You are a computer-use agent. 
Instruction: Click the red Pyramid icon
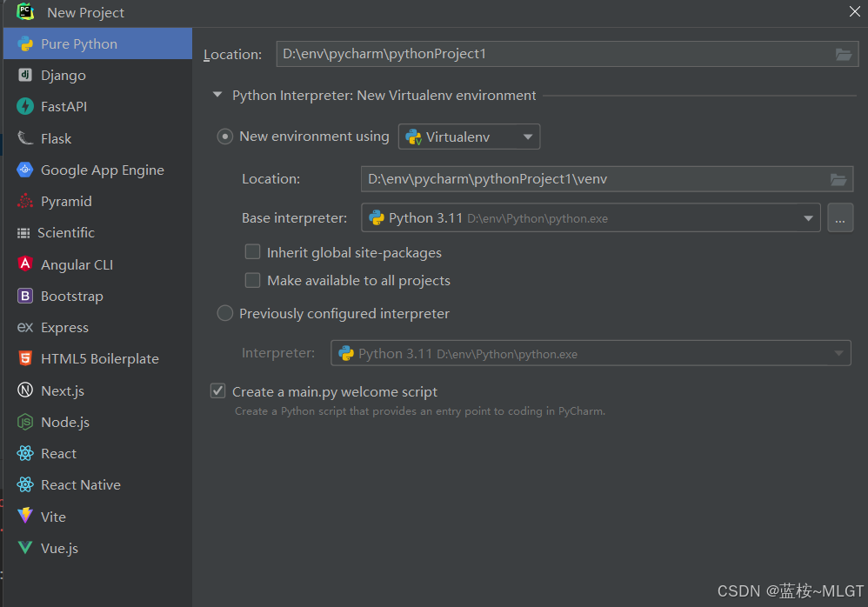25,201
